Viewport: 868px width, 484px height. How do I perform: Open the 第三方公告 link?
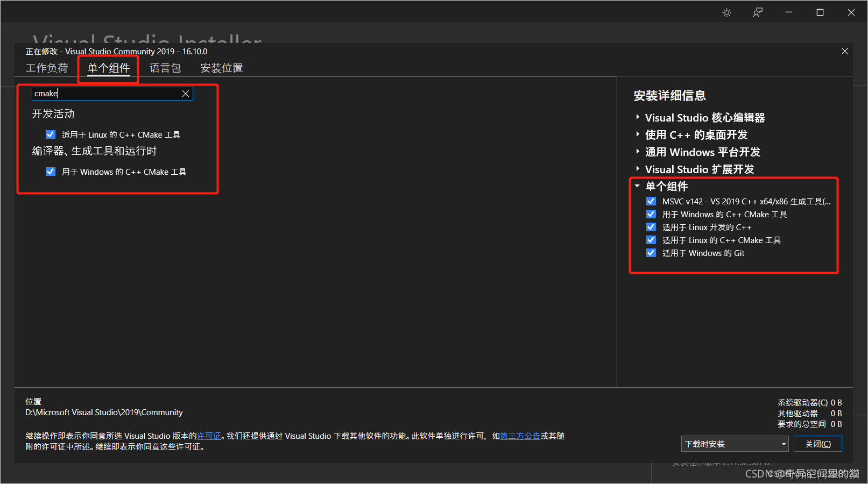pyautogui.click(x=520, y=436)
